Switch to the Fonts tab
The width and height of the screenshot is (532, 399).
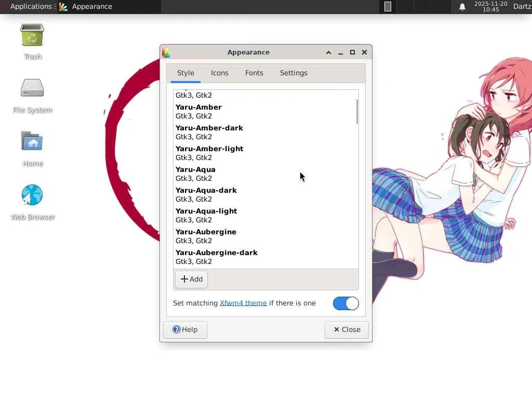coord(254,73)
